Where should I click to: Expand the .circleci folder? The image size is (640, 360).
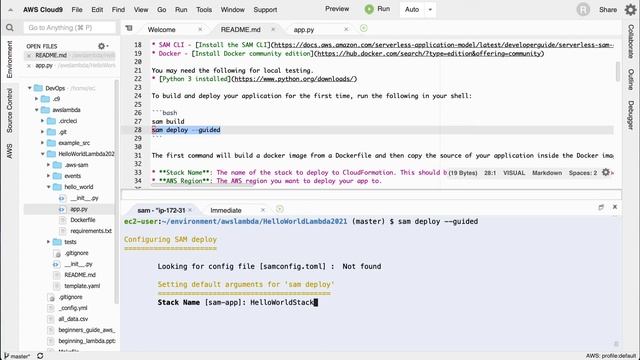(x=42, y=121)
